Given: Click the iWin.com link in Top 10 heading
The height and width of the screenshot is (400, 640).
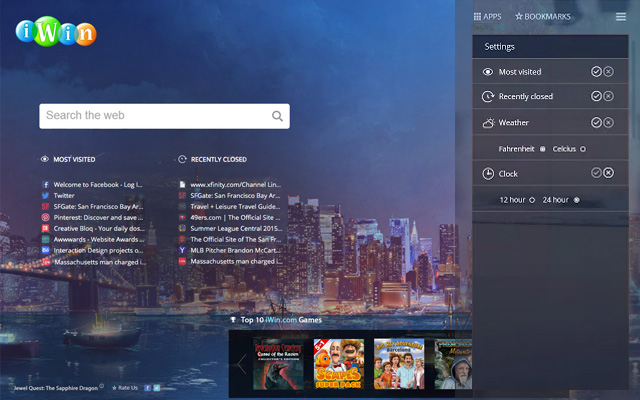Looking at the screenshot, I should point(281,320).
